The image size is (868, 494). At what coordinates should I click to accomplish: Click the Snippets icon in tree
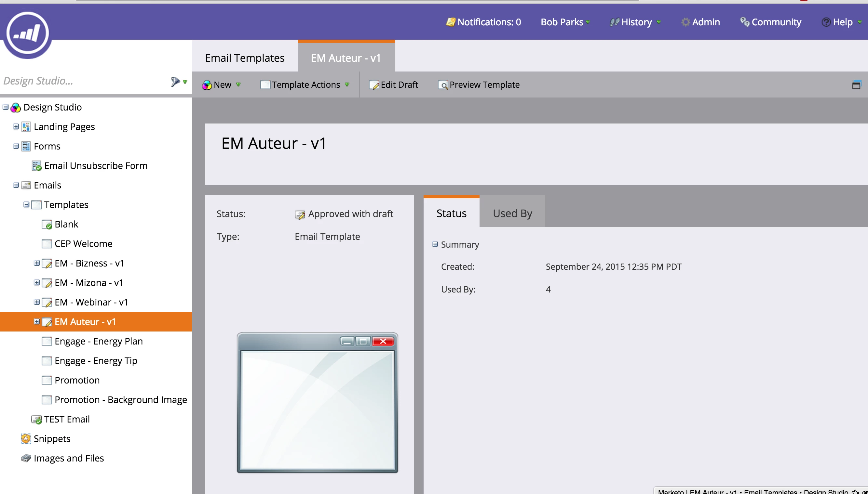coord(25,439)
